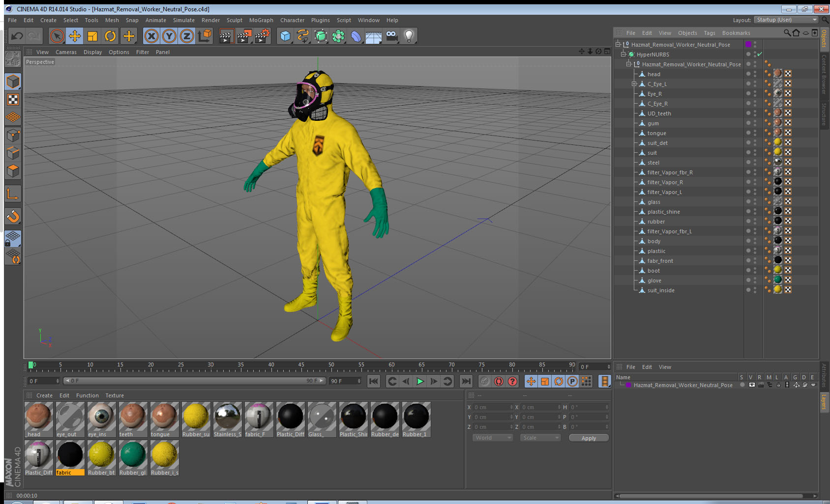Image resolution: width=830 pixels, height=504 pixels.
Task: Select the Stainless_S material thumbnail
Action: [227, 420]
